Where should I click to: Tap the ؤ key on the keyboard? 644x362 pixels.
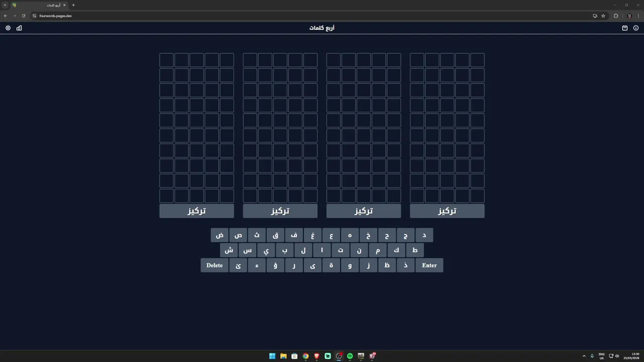[x=275, y=265]
